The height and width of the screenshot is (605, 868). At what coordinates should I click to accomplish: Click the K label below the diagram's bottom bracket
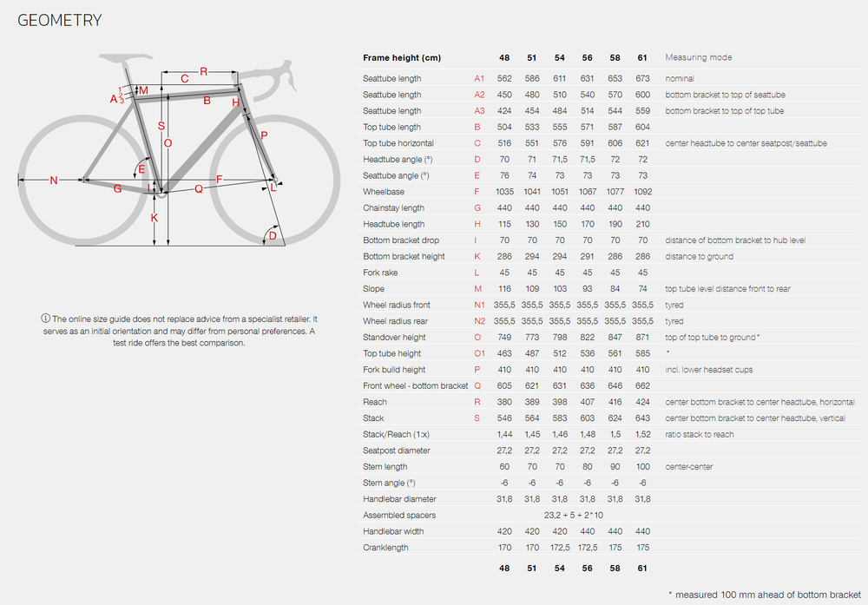point(155,218)
